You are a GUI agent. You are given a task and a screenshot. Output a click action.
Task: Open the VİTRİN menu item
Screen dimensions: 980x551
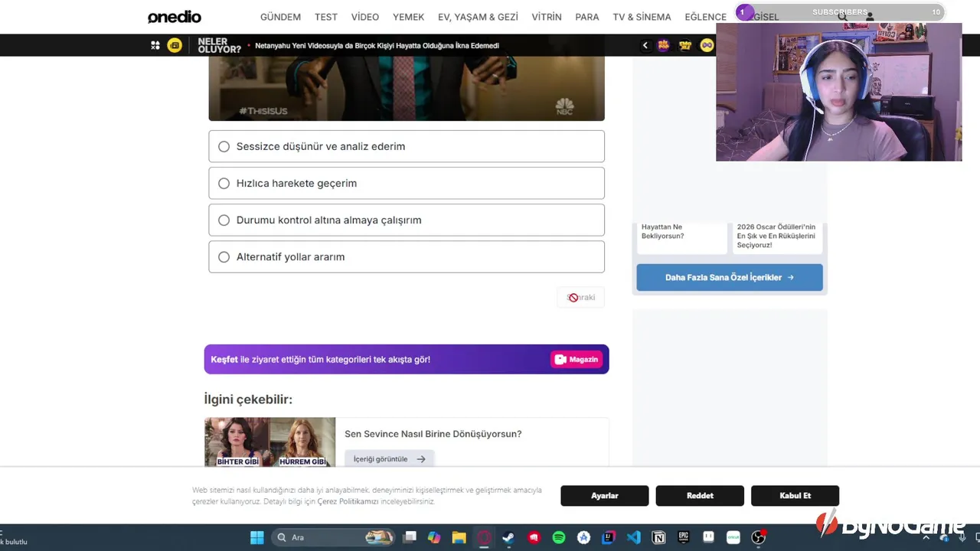547,17
